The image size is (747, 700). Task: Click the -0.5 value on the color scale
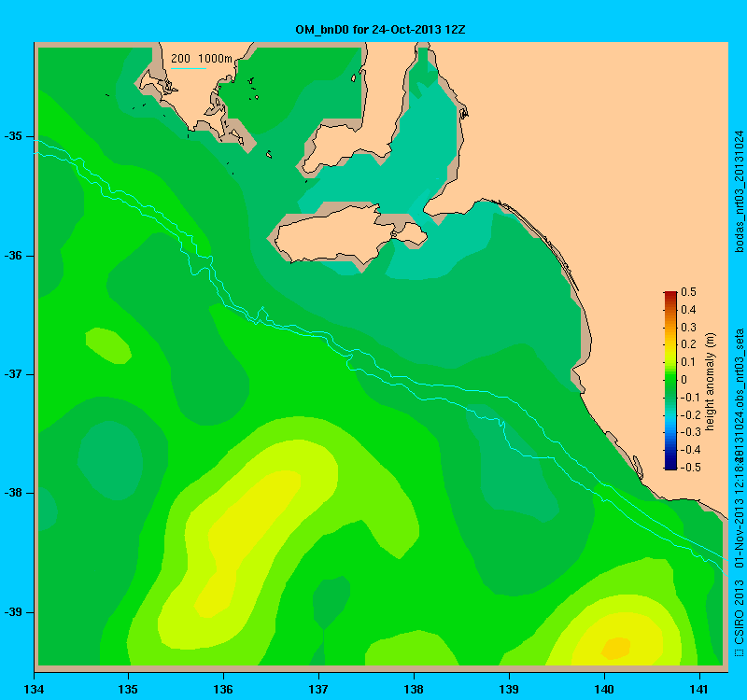click(x=689, y=468)
